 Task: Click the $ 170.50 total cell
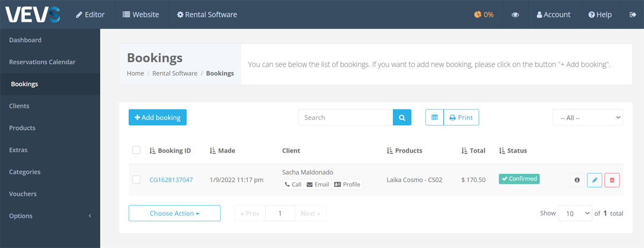click(x=473, y=180)
